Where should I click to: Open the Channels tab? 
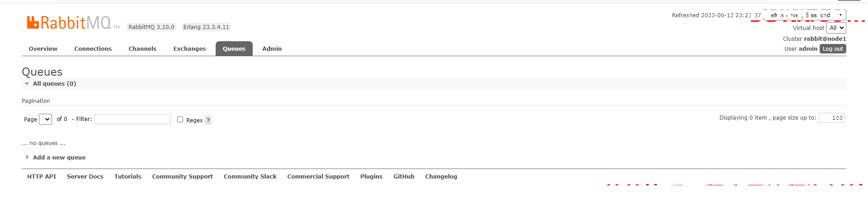pyautogui.click(x=142, y=49)
